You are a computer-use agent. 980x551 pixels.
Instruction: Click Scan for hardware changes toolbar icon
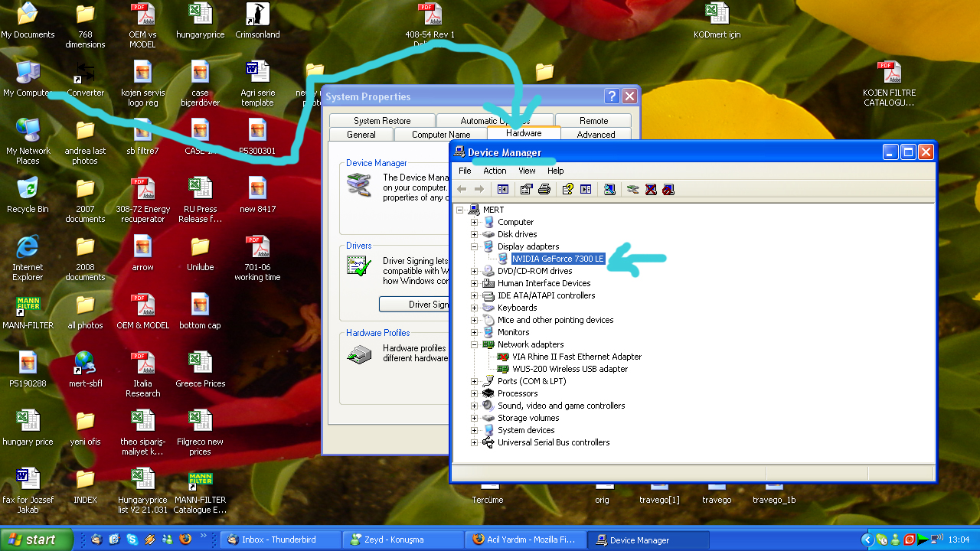pos(609,189)
